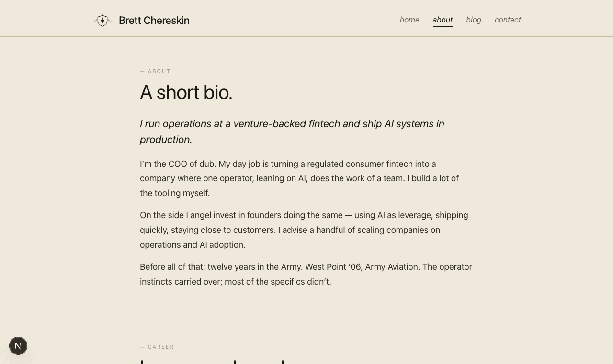Click the italic venture-backed fintech intro sentence
Viewport: 613px width, 364px height.
click(x=292, y=131)
